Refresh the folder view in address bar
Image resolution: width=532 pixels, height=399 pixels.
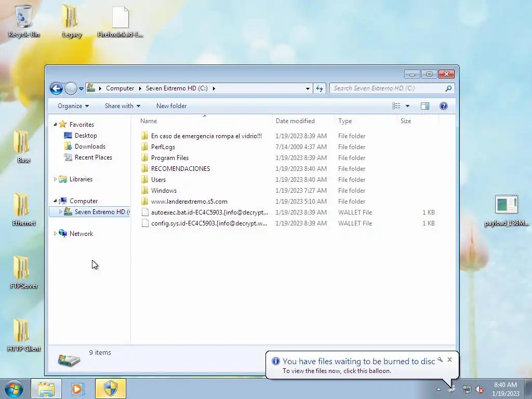click(320, 88)
